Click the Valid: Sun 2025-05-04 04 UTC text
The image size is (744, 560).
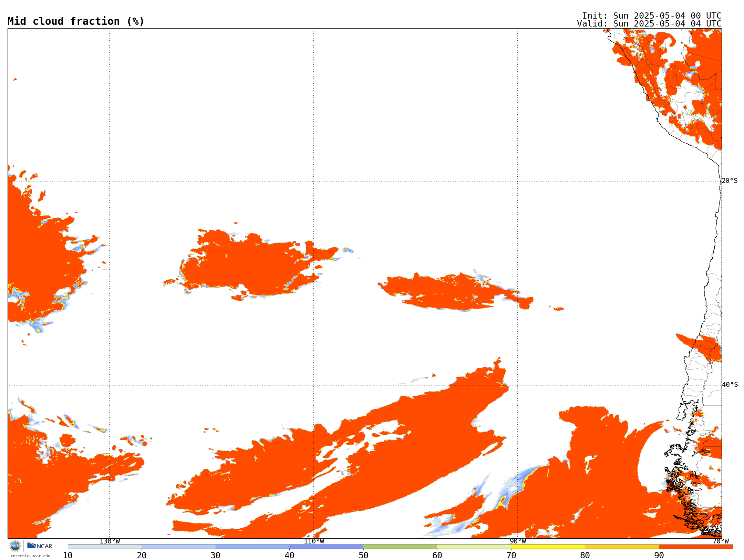[x=649, y=24]
